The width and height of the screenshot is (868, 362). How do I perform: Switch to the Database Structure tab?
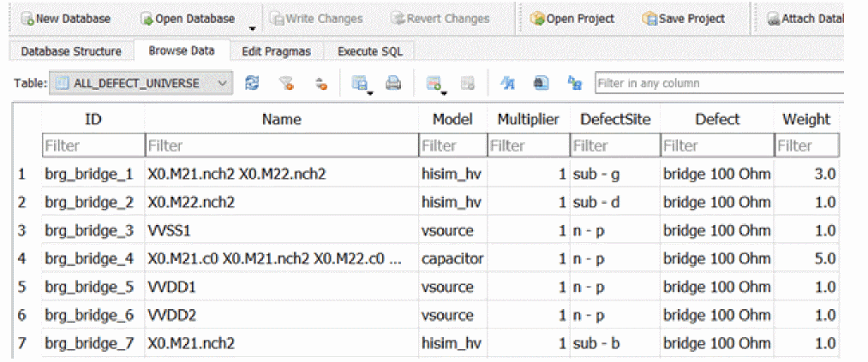(71, 51)
